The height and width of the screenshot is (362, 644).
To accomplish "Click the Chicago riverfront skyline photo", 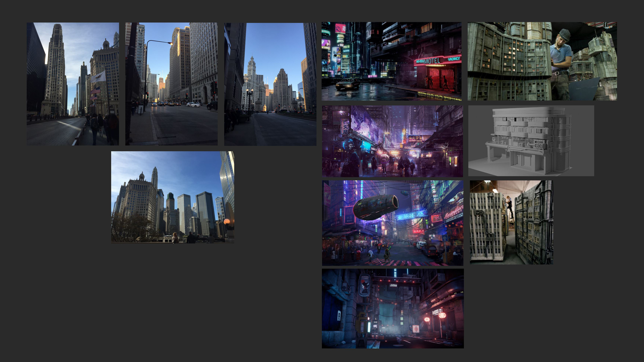I will click(x=173, y=197).
